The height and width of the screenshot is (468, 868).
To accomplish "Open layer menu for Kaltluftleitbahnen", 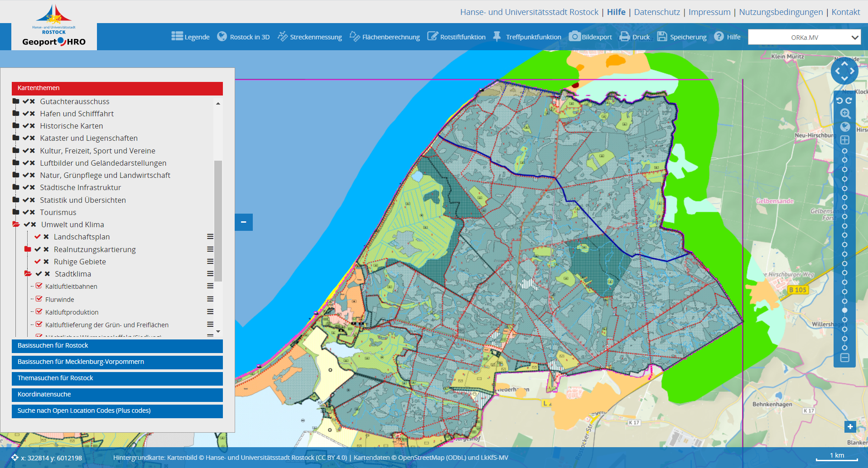I will coord(210,286).
